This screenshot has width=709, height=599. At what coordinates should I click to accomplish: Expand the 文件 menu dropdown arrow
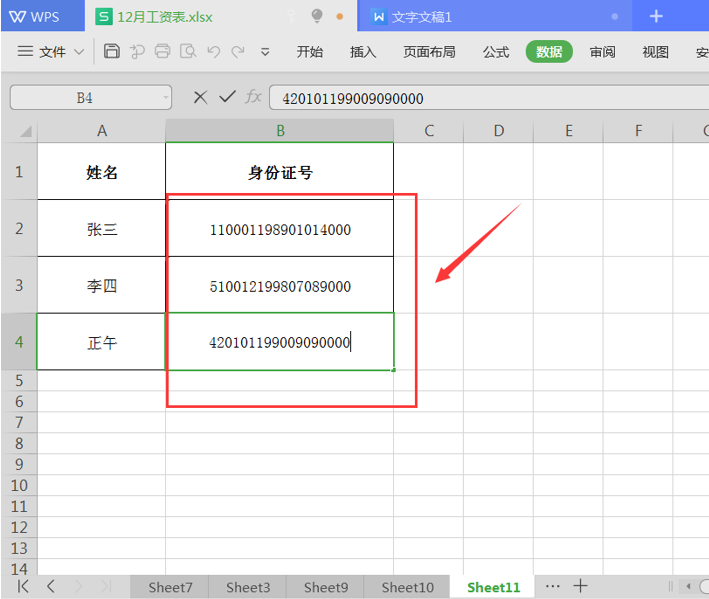[x=79, y=52]
